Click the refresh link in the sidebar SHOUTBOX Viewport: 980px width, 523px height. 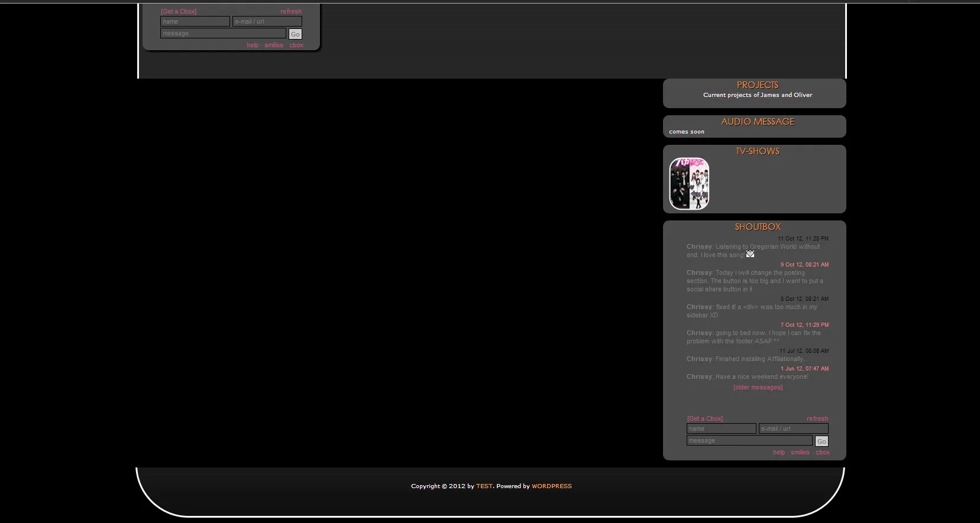click(x=817, y=419)
